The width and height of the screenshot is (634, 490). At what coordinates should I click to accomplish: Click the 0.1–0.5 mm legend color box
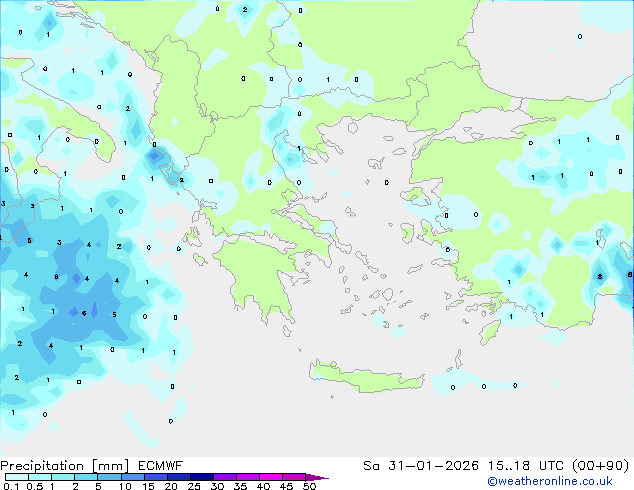point(17,477)
